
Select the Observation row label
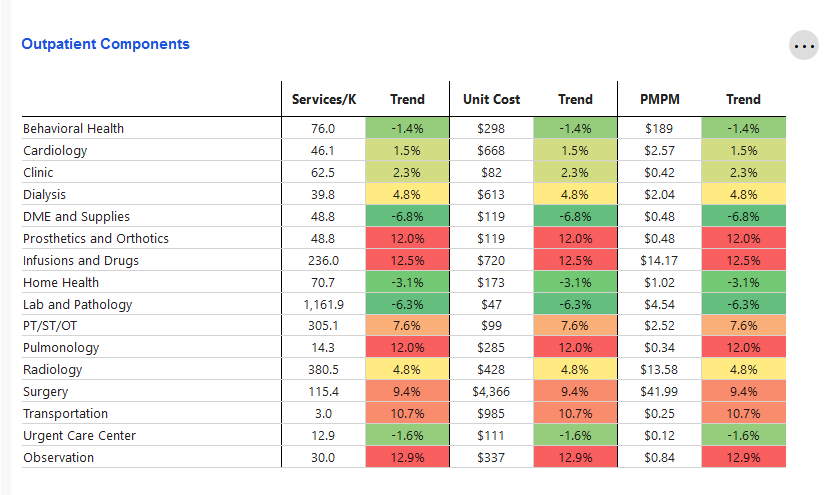(58, 458)
